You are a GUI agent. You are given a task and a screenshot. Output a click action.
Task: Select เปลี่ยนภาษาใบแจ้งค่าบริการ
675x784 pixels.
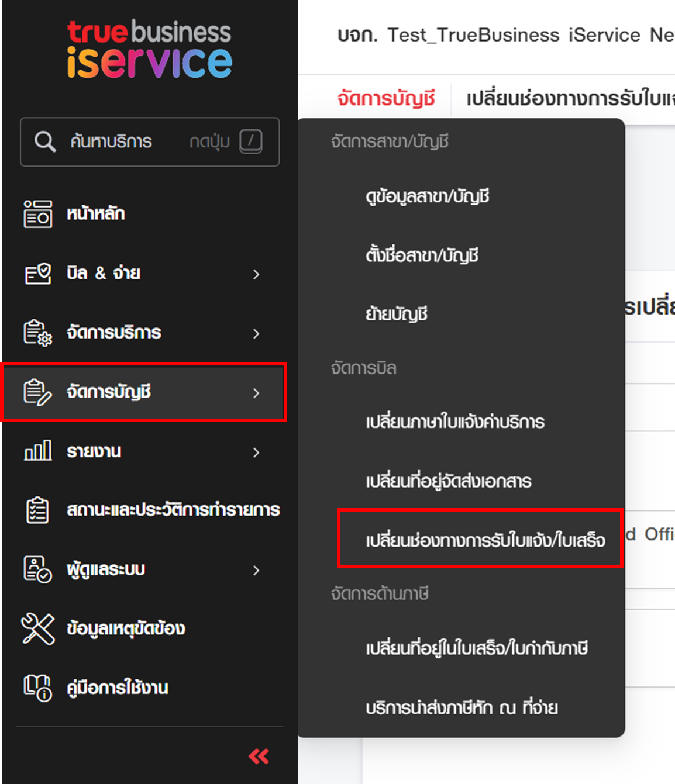click(455, 422)
